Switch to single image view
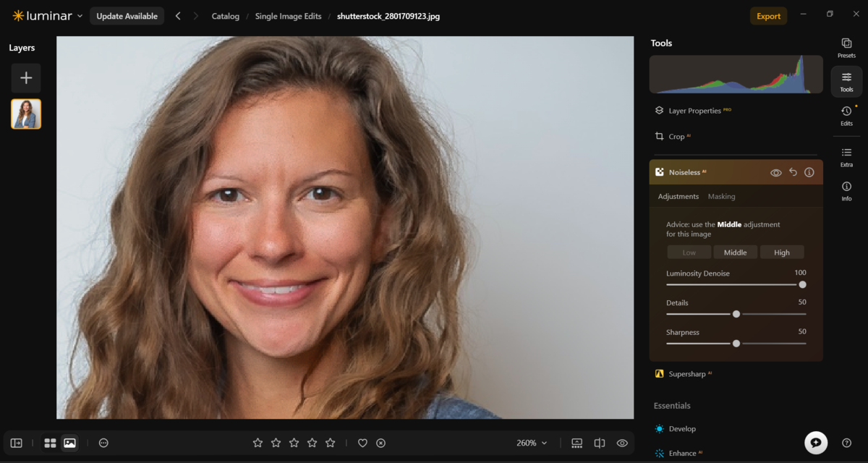Screen dimensions: 868x463 [x=69, y=443]
